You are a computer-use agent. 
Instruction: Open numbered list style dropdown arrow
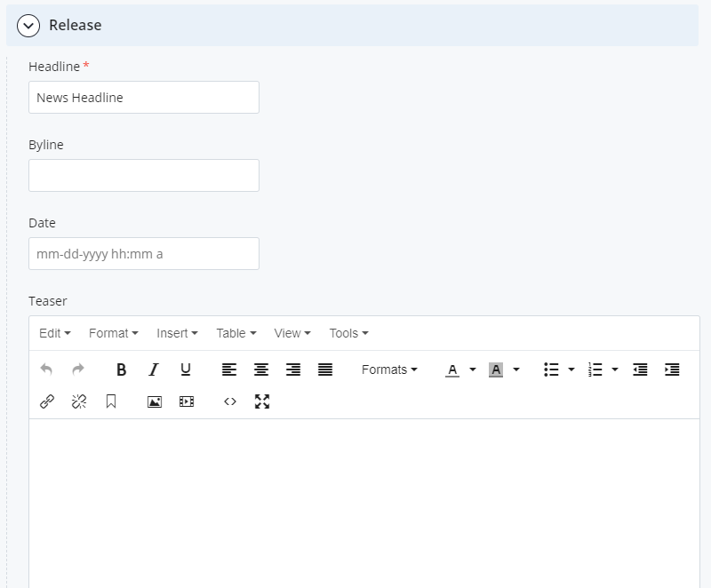[615, 369]
